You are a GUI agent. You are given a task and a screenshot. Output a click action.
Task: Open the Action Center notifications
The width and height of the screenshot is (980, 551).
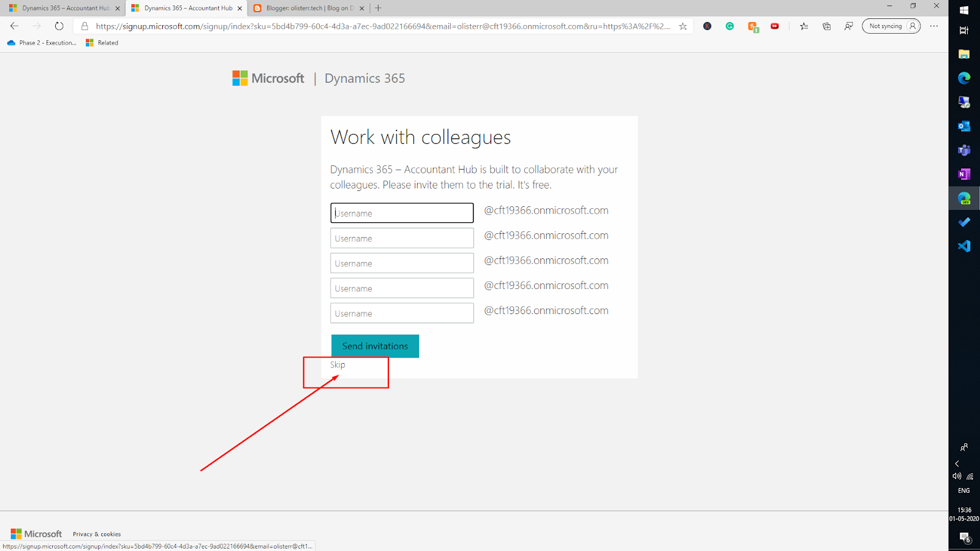[965, 538]
